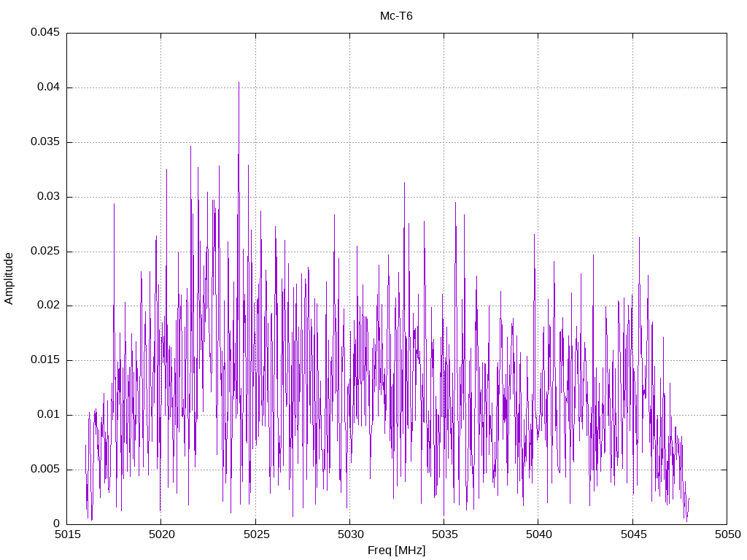This screenshot has width=747, height=560.
Task: Click the 5035 x-axis tick label
Action: click(x=444, y=535)
